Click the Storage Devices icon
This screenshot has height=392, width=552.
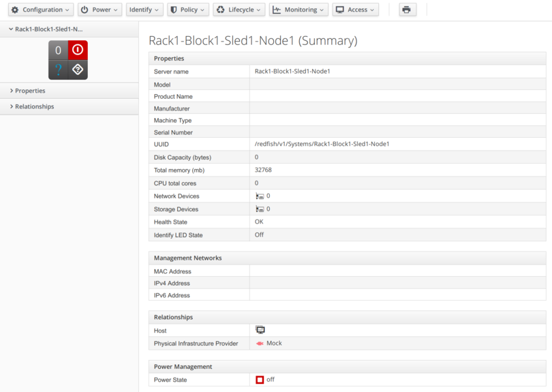tap(260, 209)
